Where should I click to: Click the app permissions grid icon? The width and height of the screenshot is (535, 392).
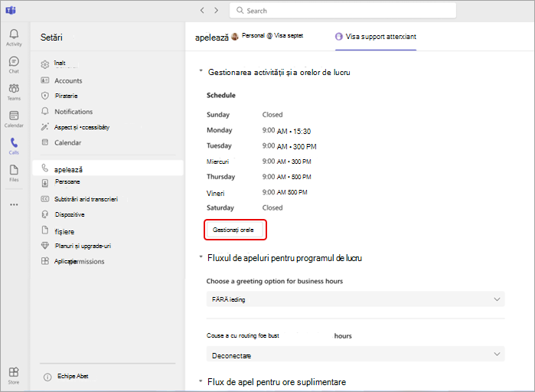[45, 261]
